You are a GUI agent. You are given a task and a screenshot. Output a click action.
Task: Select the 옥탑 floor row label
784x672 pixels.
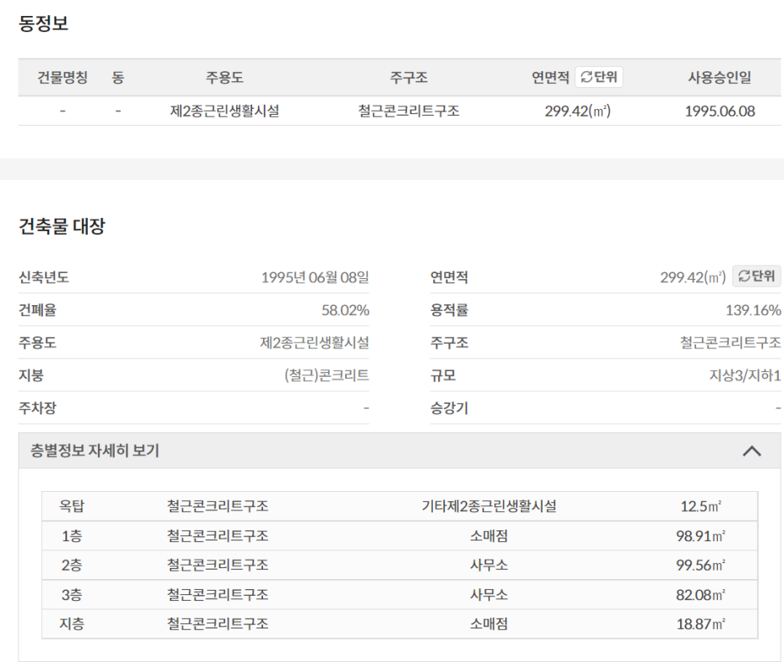click(x=71, y=506)
